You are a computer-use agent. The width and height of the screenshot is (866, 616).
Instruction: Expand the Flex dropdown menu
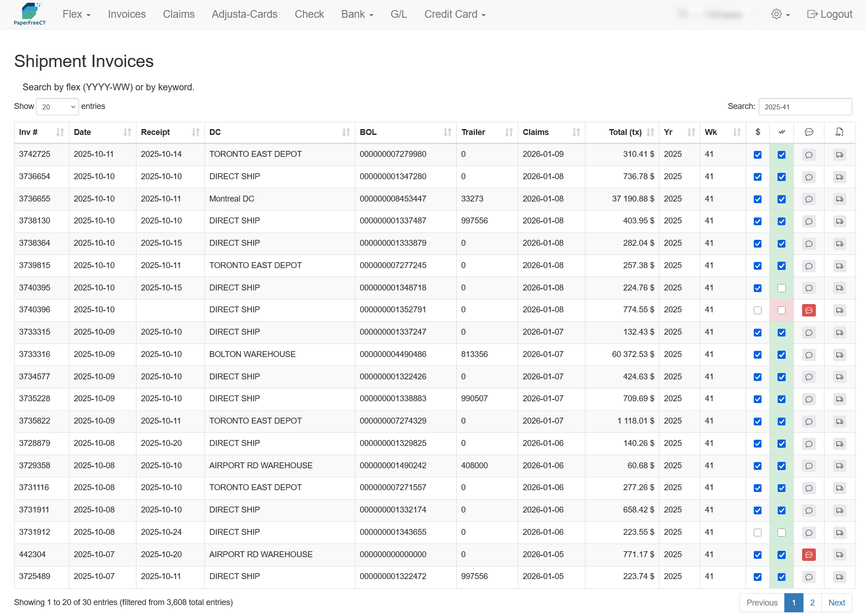pyautogui.click(x=76, y=15)
